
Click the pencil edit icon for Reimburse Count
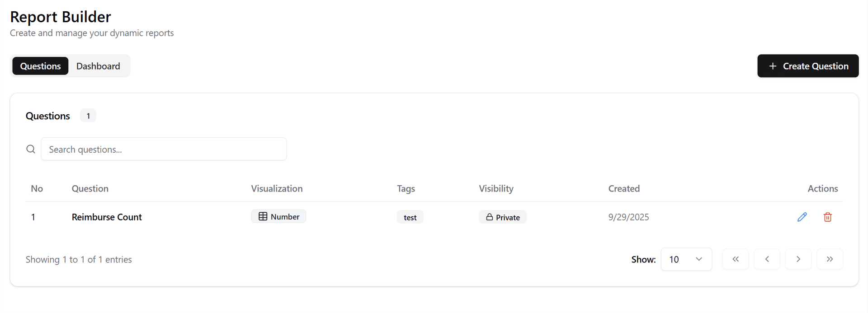(802, 217)
